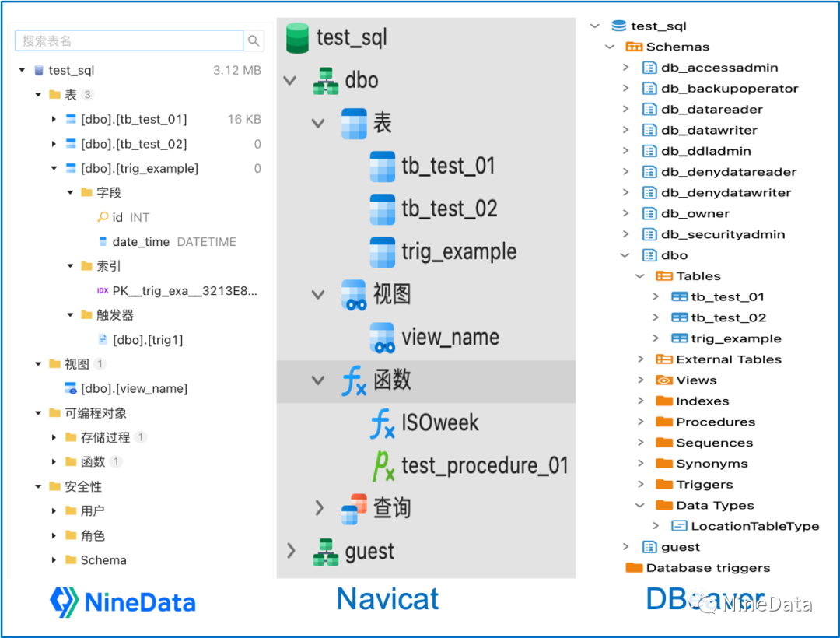Click the dbo schema icon in Navicat

[326, 81]
